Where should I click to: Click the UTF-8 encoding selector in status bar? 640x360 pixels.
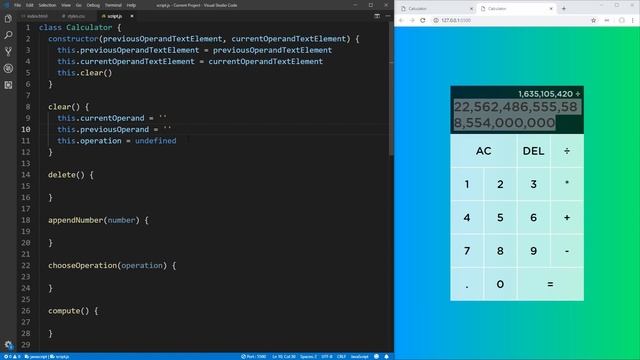(327, 356)
